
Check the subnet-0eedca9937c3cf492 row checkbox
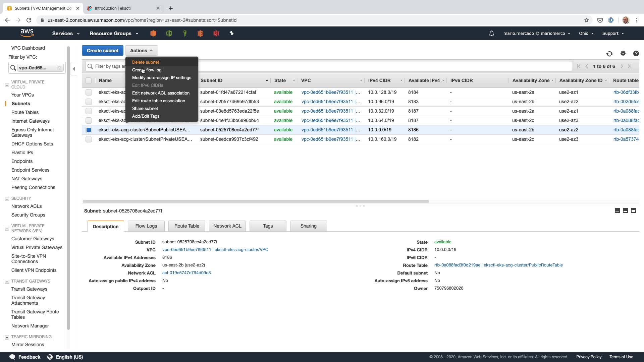point(89,139)
